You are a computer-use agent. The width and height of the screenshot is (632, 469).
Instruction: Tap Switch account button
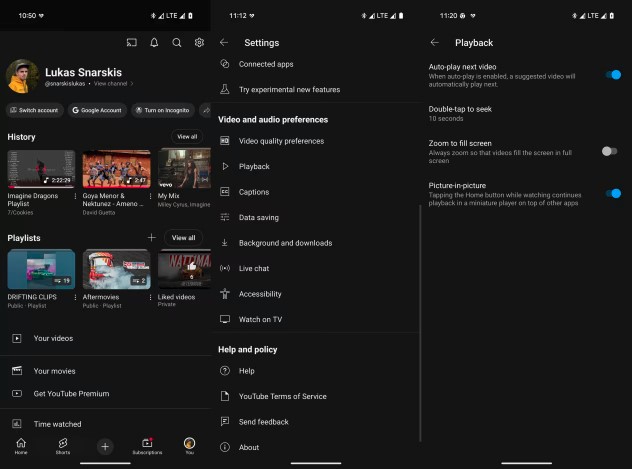pyautogui.click(x=35, y=110)
